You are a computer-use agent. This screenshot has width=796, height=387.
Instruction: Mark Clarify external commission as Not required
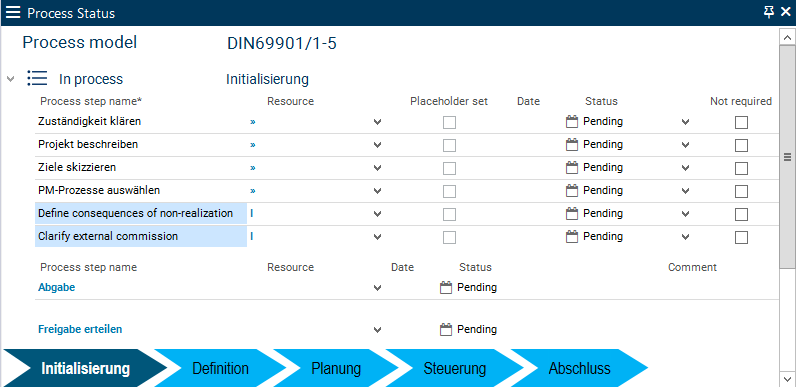click(x=742, y=237)
